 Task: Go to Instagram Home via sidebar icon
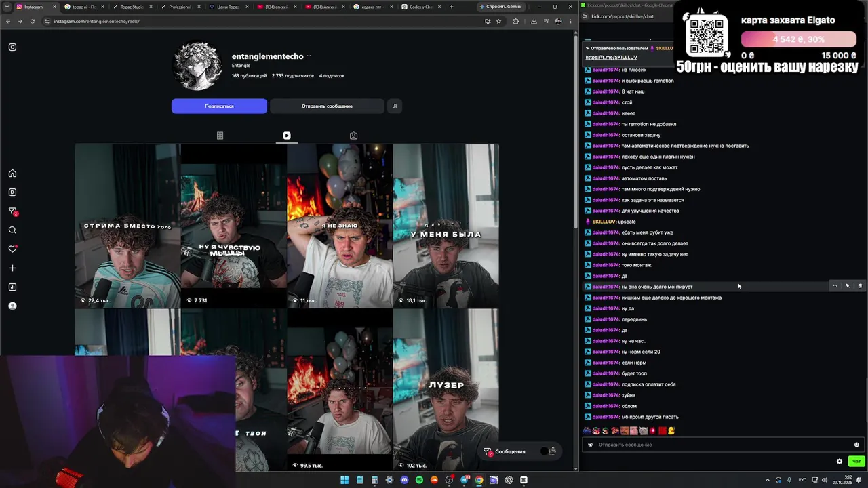tap(12, 174)
